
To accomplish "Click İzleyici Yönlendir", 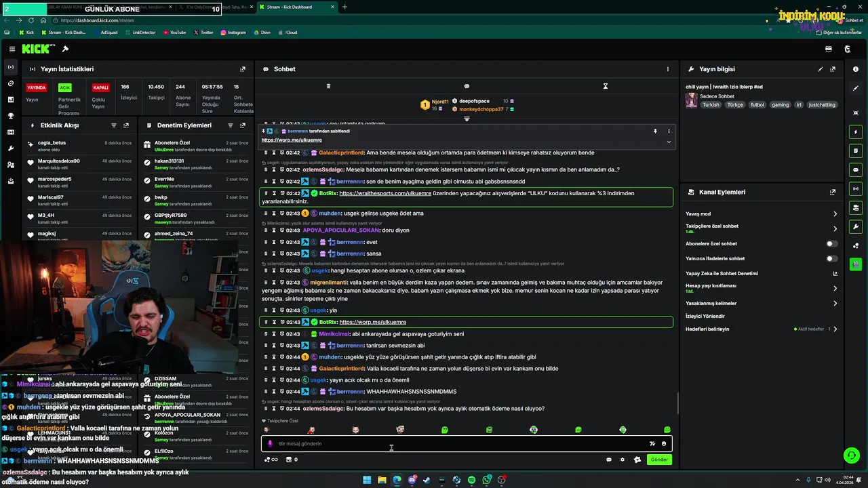I will pos(705,316).
